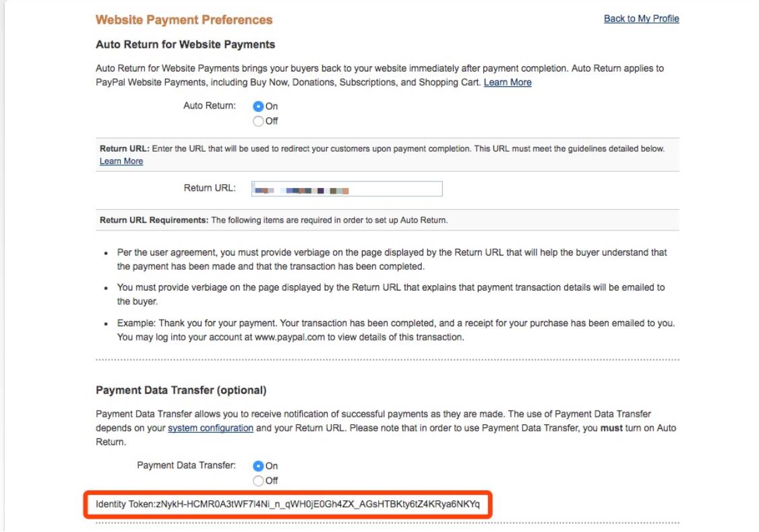Click the Return URL Requirements label
This screenshot has width=759, height=532.
(154, 220)
